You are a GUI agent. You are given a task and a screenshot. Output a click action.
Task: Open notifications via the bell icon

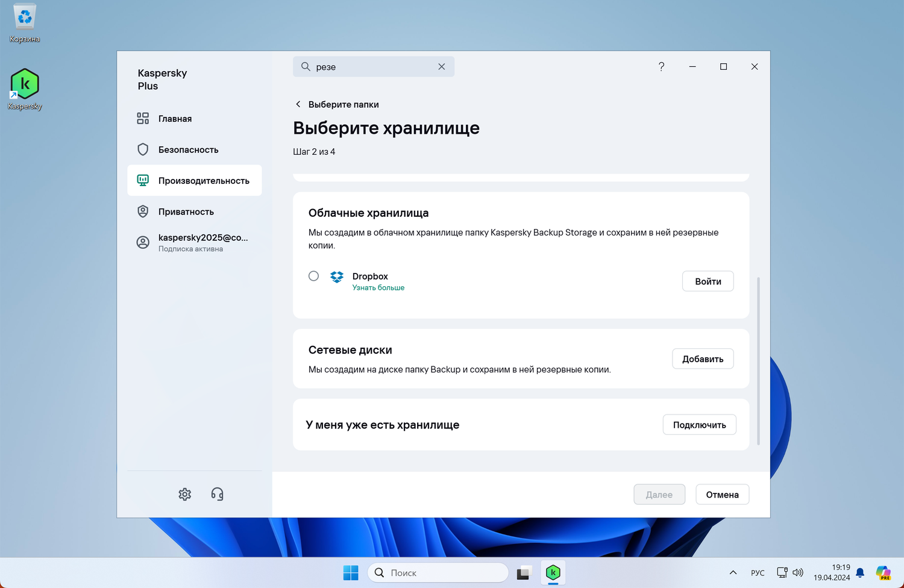pos(860,572)
